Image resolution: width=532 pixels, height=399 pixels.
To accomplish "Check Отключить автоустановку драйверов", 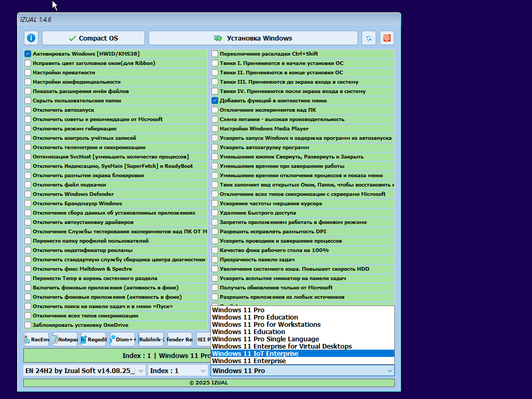I will [28, 222].
